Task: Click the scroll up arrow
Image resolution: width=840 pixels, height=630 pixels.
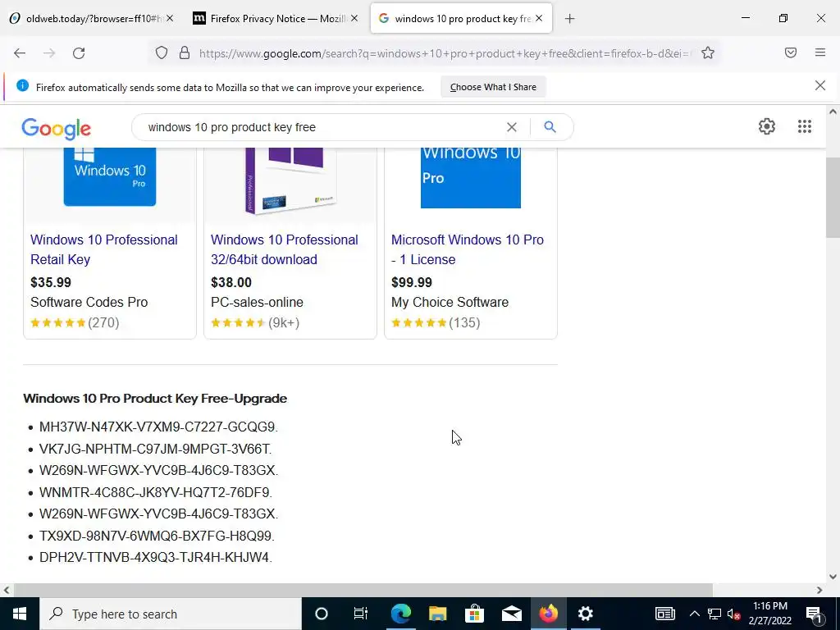Action: pos(833,112)
